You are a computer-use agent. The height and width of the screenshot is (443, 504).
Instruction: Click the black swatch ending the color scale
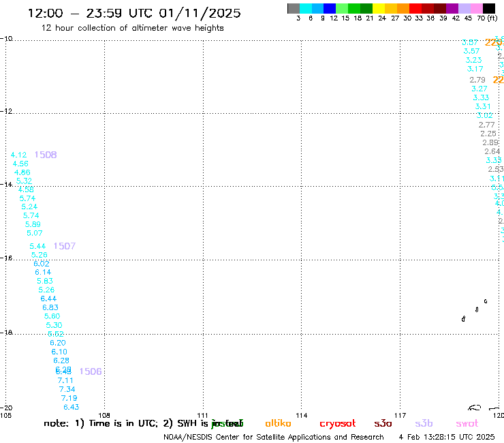coord(489,8)
